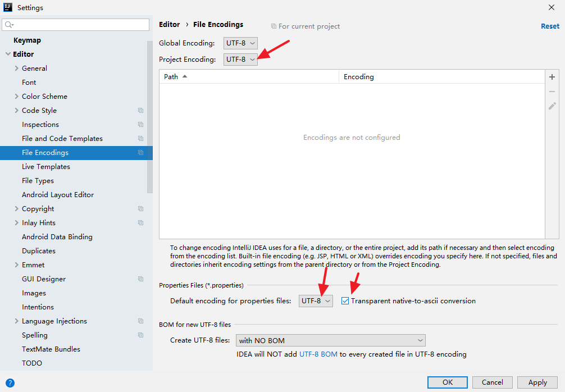Select Android Layout Editor item
Viewport: 565px width, 392px height.
pos(58,194)
